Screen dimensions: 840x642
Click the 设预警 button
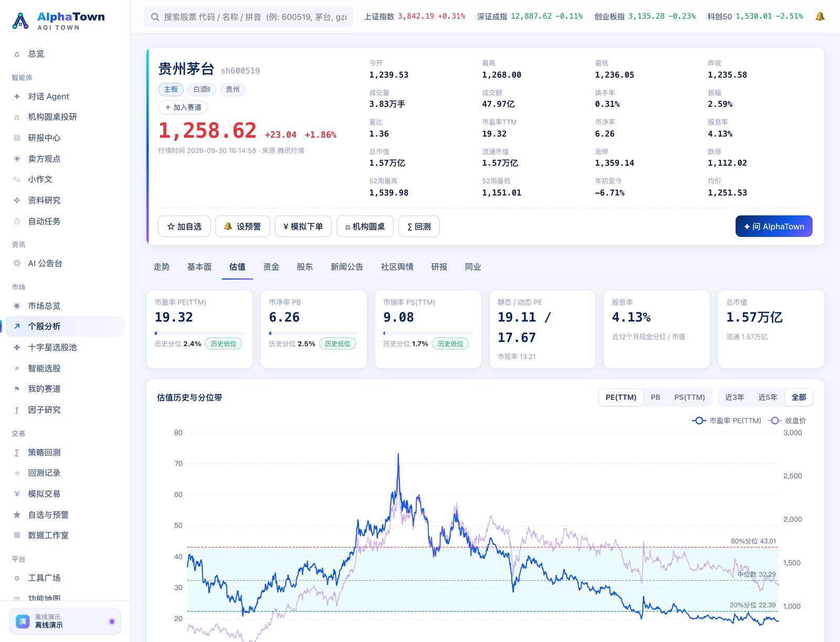243,226
